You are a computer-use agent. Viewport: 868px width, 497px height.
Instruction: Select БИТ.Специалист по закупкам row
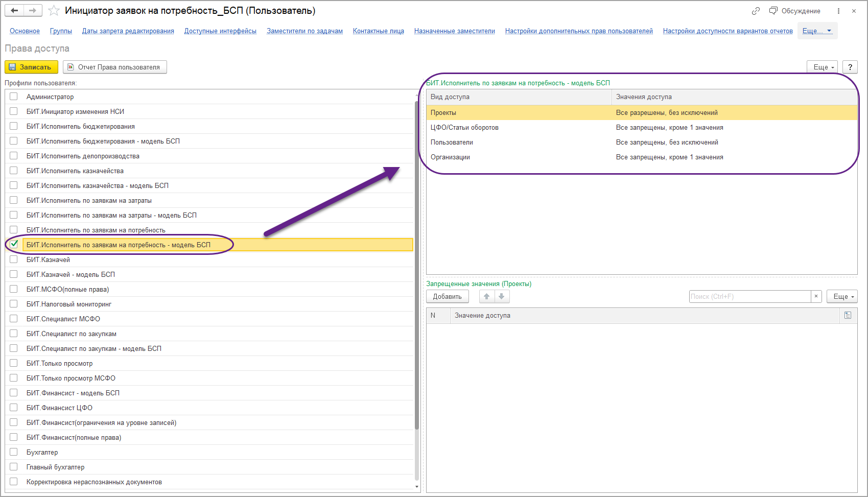(x=209, y=334)
